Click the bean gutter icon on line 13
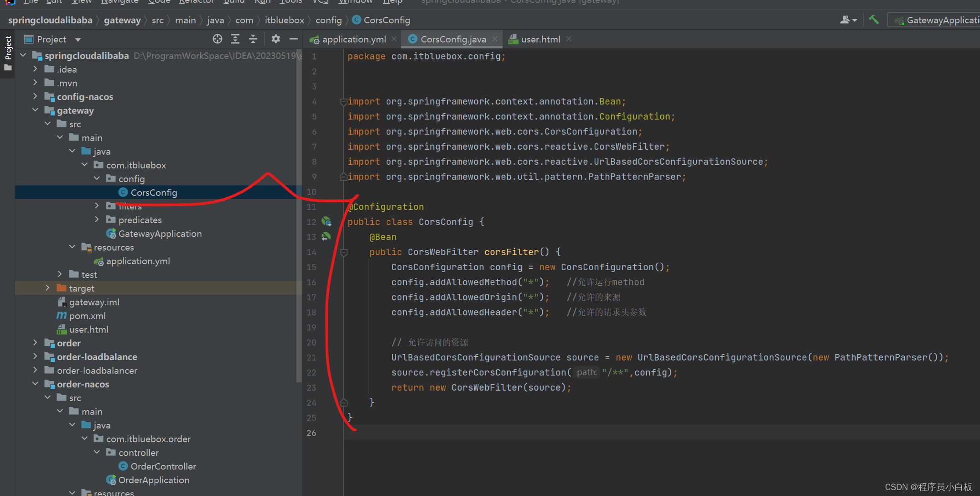Viewport: 980px width, 496px height. coord(326,237)
